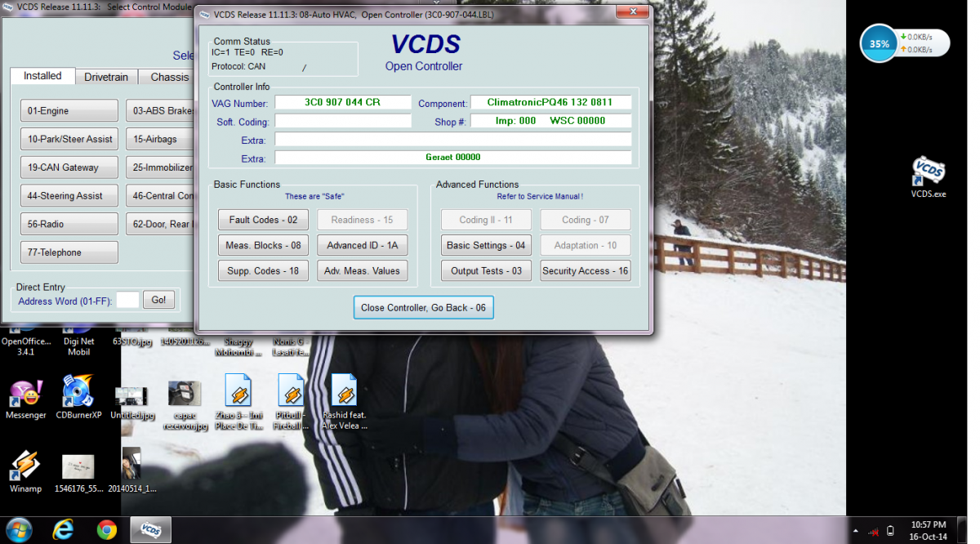Viewport: 980px width, 544px height.
Task: Open the Windows Start menu
Action: tap(17, 530)
